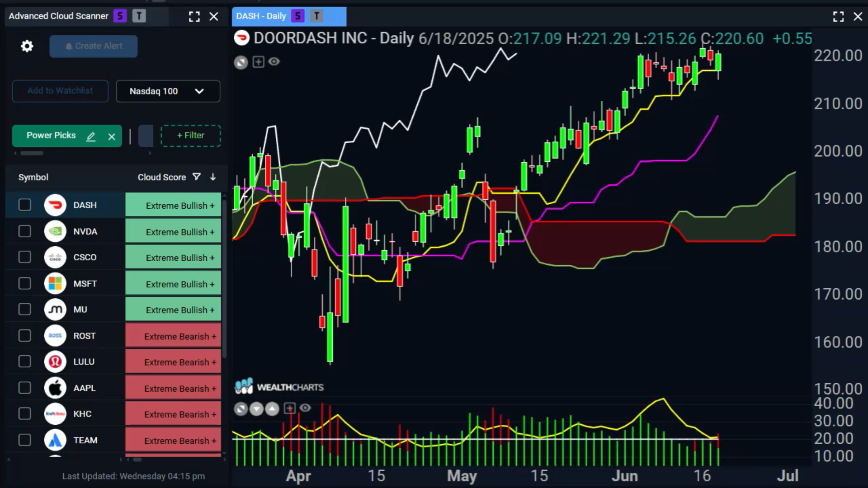Check the ROST row checkbox
This screenshot has width=868, height=488.
(x=24, y=336)
